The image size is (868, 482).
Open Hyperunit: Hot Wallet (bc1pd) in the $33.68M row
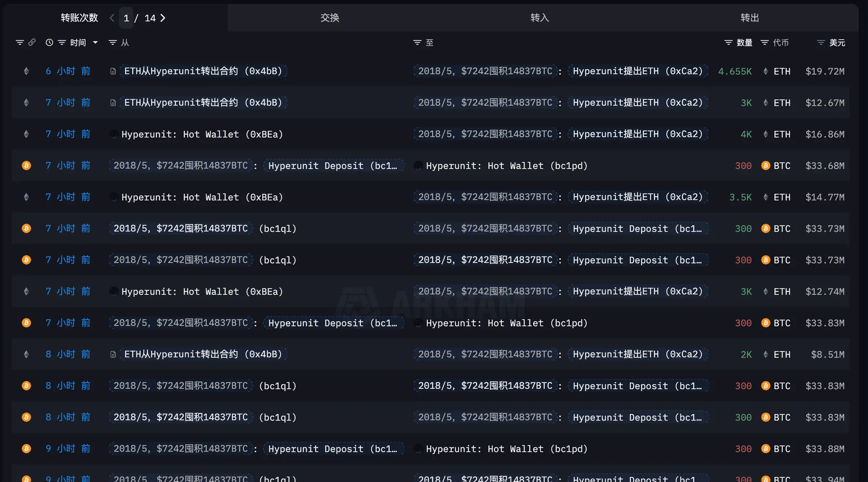coord(507,166)
